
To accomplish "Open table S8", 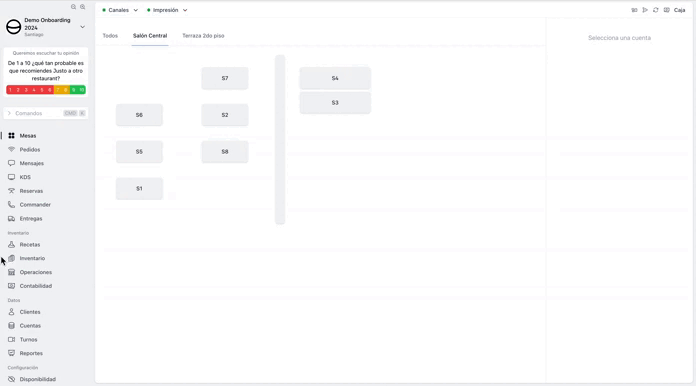I will [x=225, y=152].
